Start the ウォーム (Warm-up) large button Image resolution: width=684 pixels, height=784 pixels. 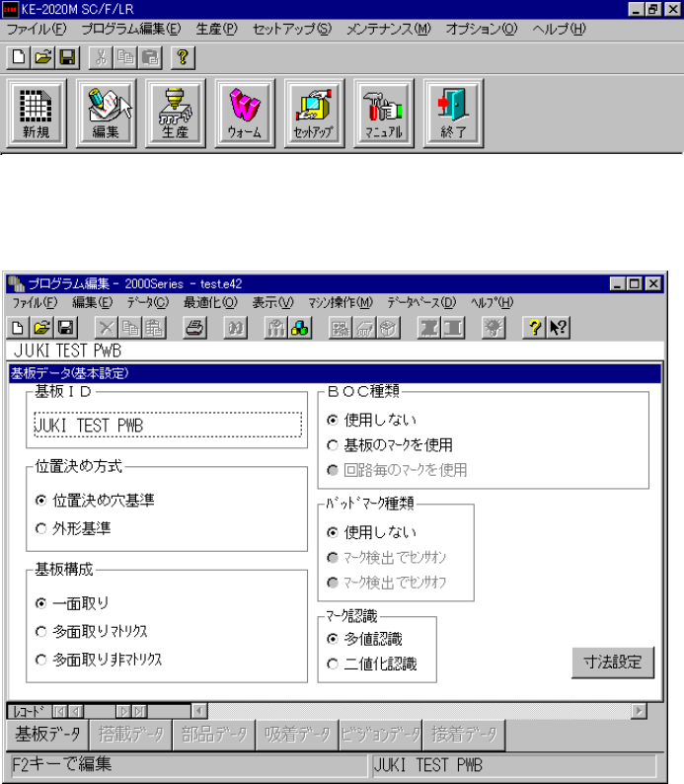point(245,113)
